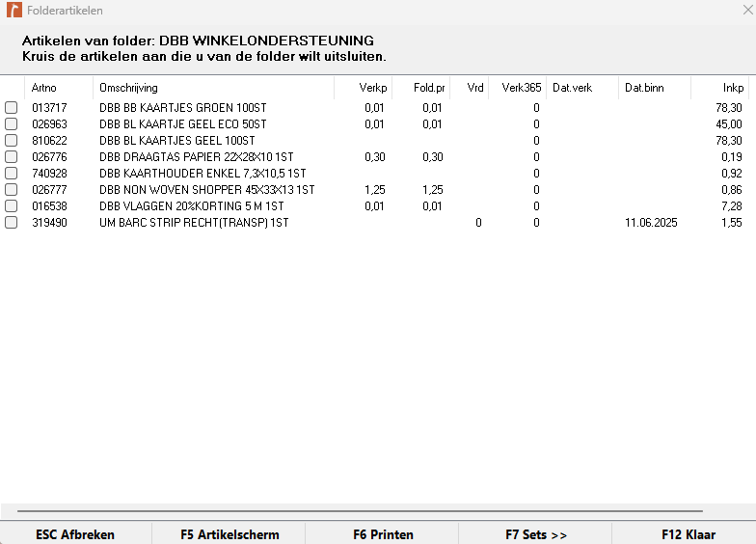This screenshot has height=544, width=756.
Task: Click purchase price 1,55
Action: [731, 222]
